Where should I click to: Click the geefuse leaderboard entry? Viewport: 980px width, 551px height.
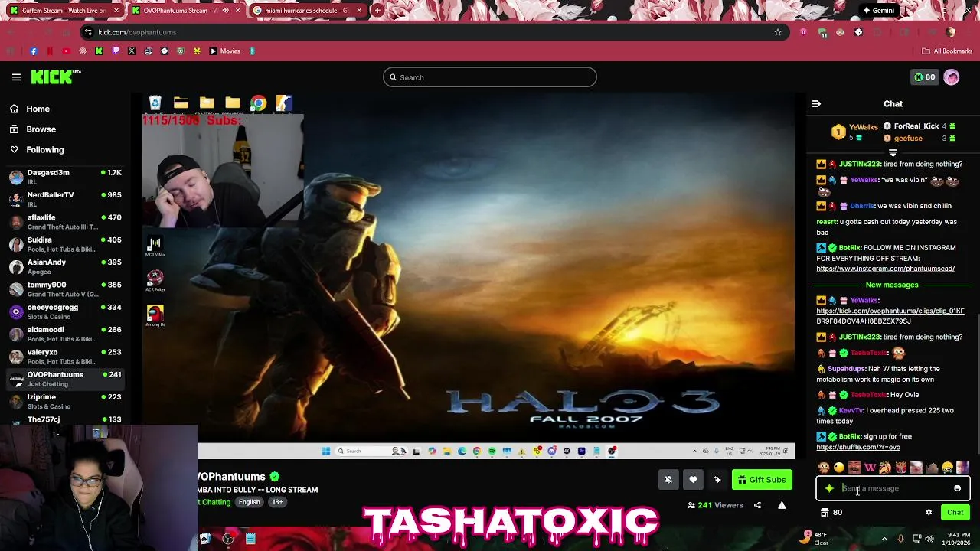tap(920, 139)
